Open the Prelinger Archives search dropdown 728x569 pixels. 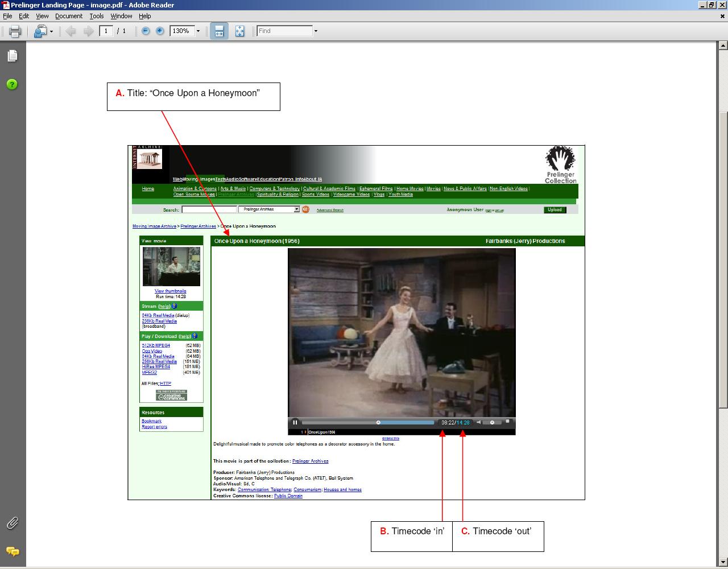tap(269, 209)
